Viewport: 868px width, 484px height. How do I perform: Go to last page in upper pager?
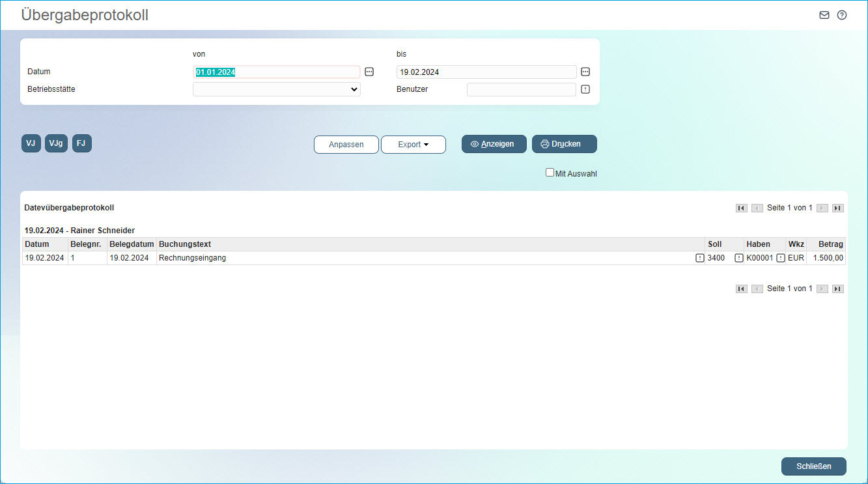[838, 208]
